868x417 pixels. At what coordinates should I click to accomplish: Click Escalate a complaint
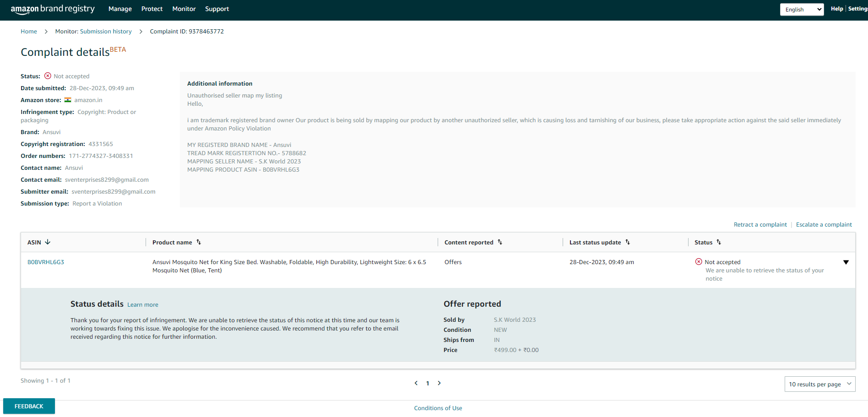(x=824, y=225)
